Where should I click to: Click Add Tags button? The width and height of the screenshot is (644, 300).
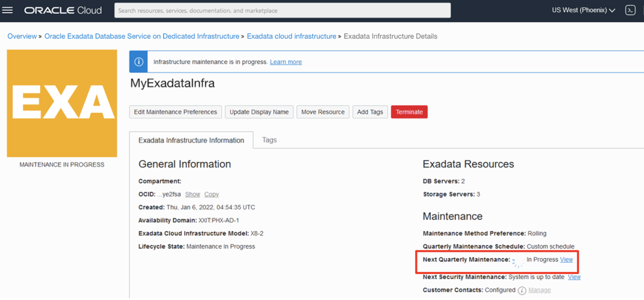pyautogui.click(x=370, y=112)
